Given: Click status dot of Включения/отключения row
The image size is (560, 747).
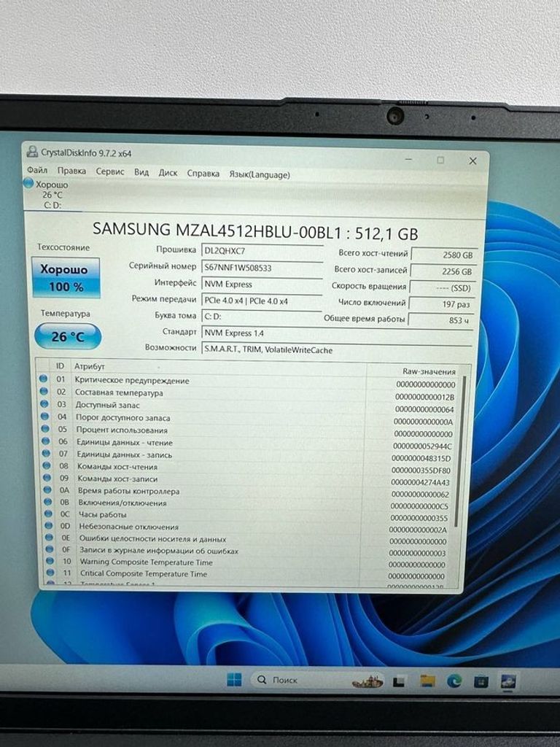Looking at the screenshot, I should tap(47, 501).
